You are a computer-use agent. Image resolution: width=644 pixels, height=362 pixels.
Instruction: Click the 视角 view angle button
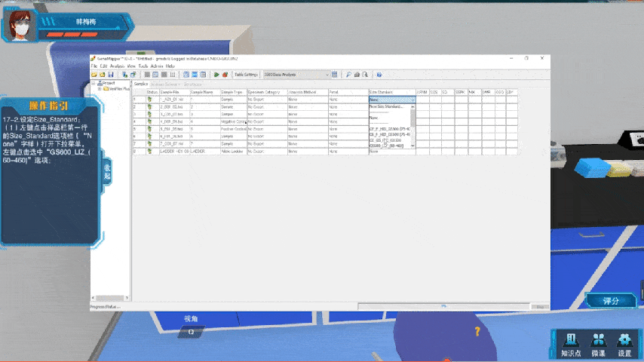191,318
